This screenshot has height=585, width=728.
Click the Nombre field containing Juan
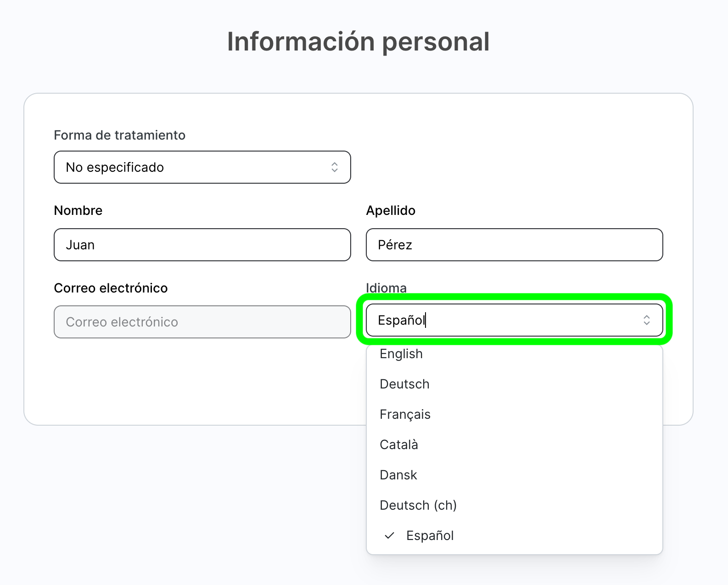pyautogui.click(x=202, y=245)
